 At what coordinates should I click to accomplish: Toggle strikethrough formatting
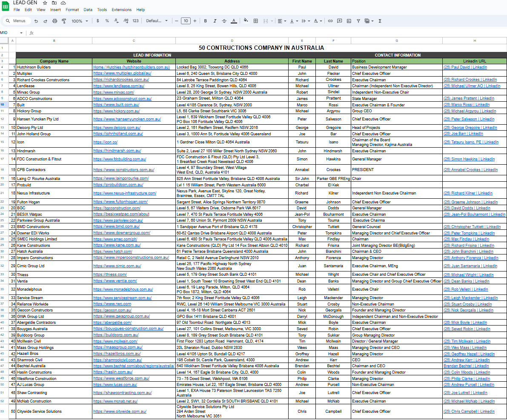(224, 20)
